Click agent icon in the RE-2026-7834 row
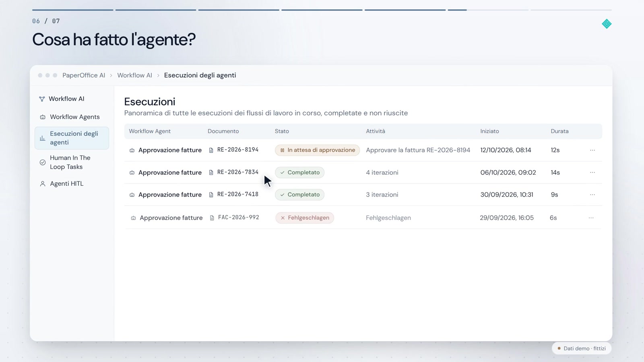The image size is (644, 362). pos(132,173)
